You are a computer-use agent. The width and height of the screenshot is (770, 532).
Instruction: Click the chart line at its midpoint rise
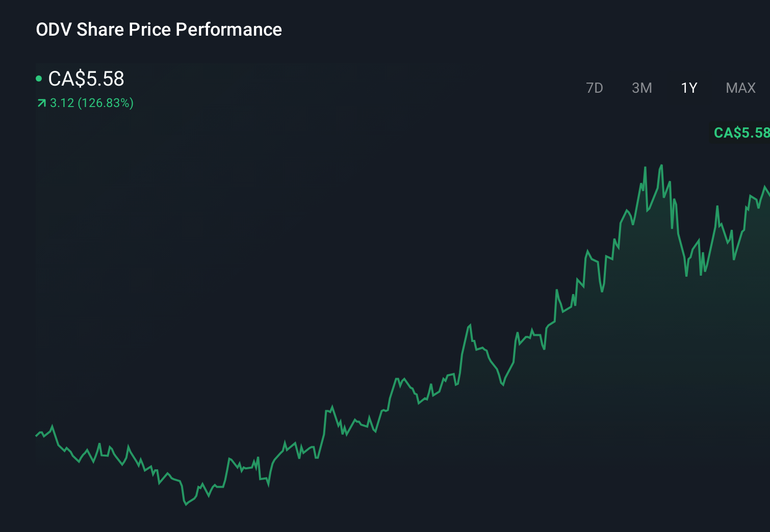point(398,380)
